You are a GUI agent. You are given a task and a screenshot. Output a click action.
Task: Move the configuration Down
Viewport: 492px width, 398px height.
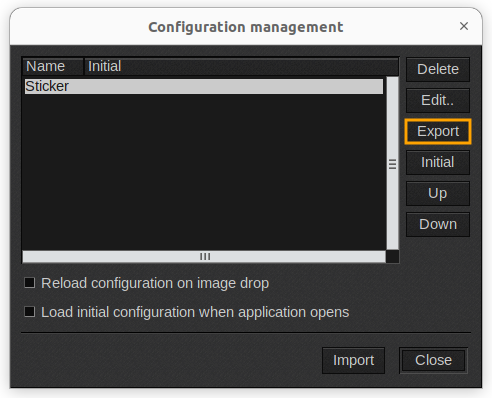coord(438,224)
